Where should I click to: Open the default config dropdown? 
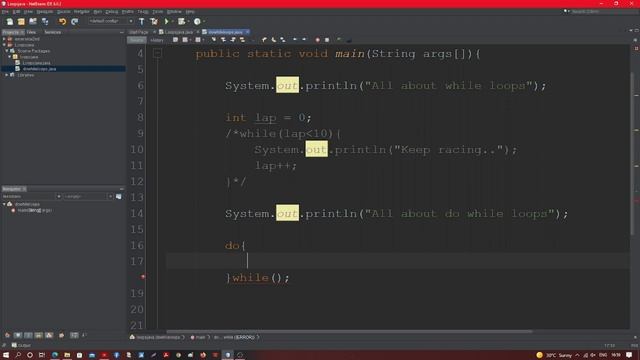[x=111, y=21]
